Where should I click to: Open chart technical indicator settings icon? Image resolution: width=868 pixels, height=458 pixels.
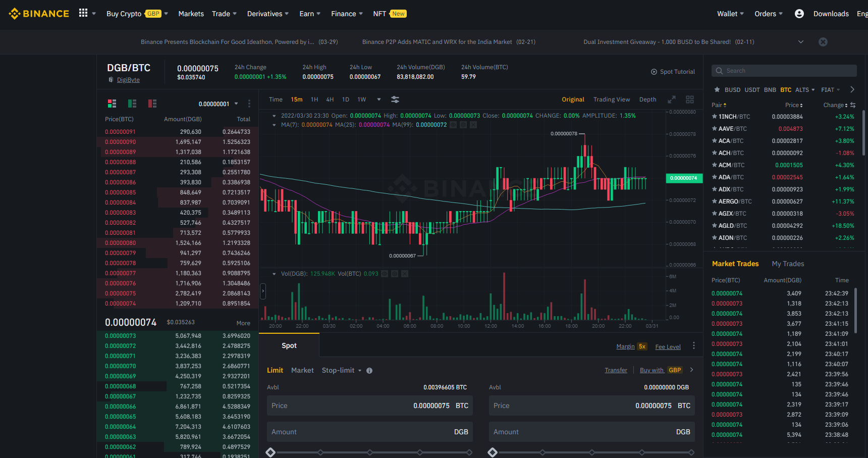(x=395, y=99)
